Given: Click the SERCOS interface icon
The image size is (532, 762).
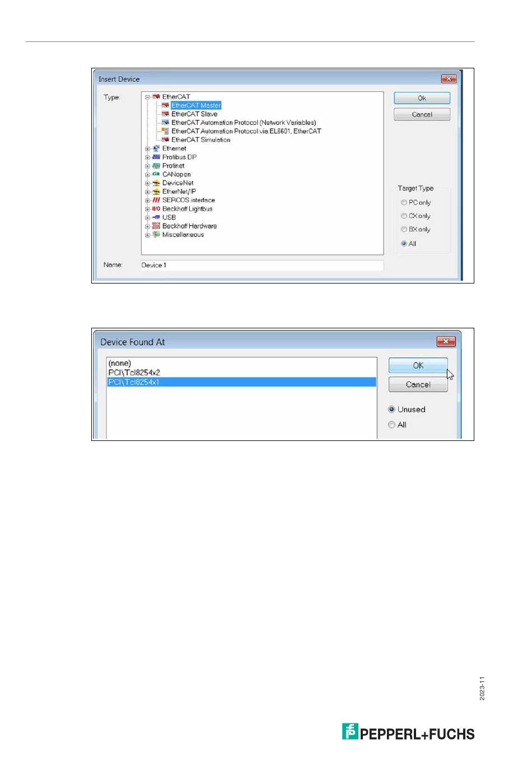Looking at the screenshot, I should 156,200.
